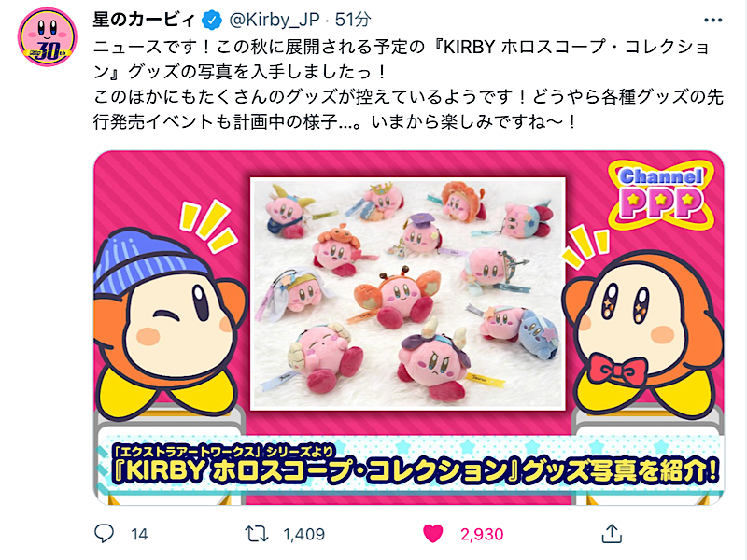Click the 1,409 retweet count

(304, 534)
